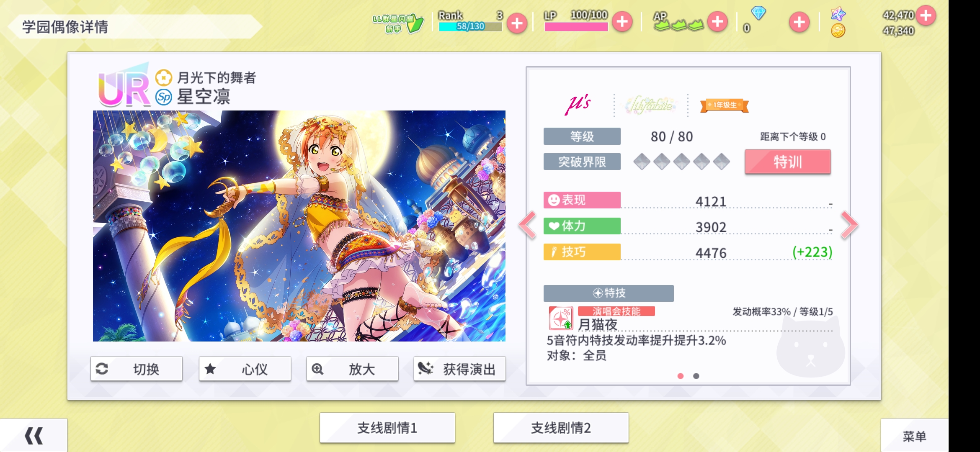Tap the plus icon next to Rank

pos(517,23)
